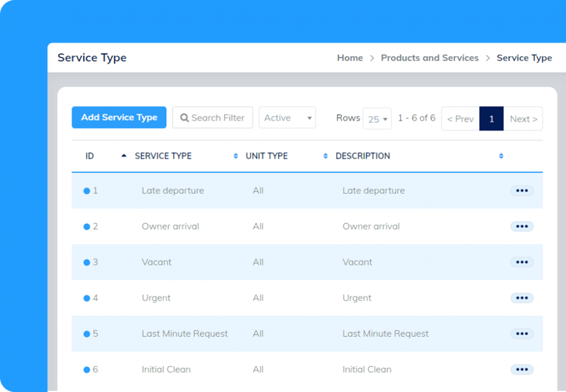
Task: Click the ellipsis icon on the Owner arrival row
Action: point(522,226)
